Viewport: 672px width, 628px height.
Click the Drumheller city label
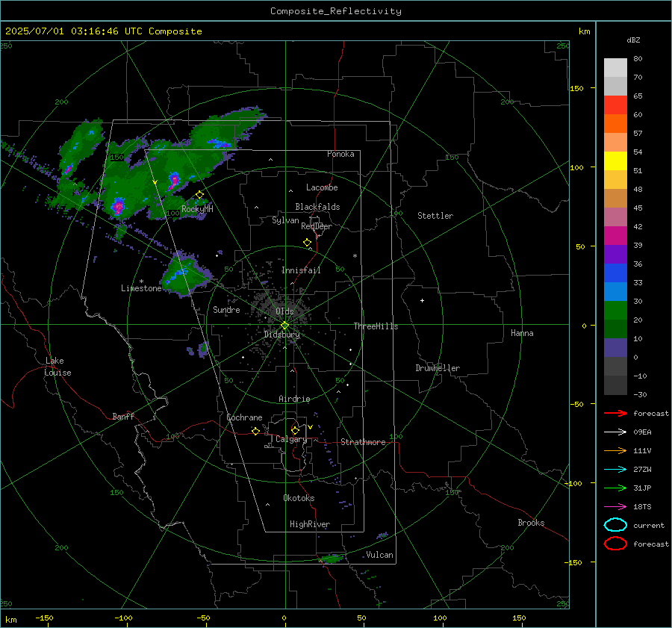[x=438, y=368]
